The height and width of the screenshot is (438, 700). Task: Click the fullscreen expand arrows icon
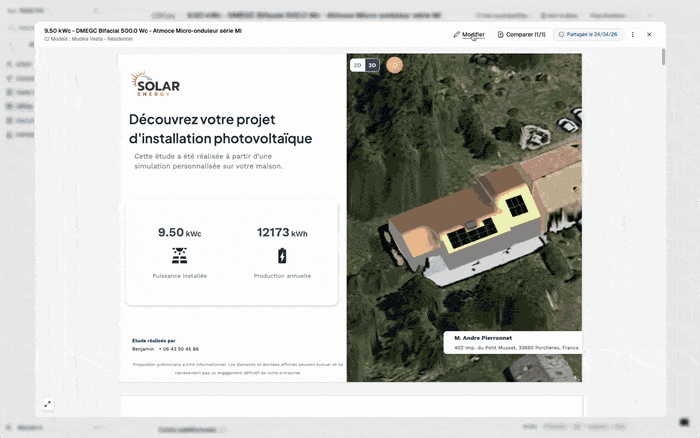point(48,404)
